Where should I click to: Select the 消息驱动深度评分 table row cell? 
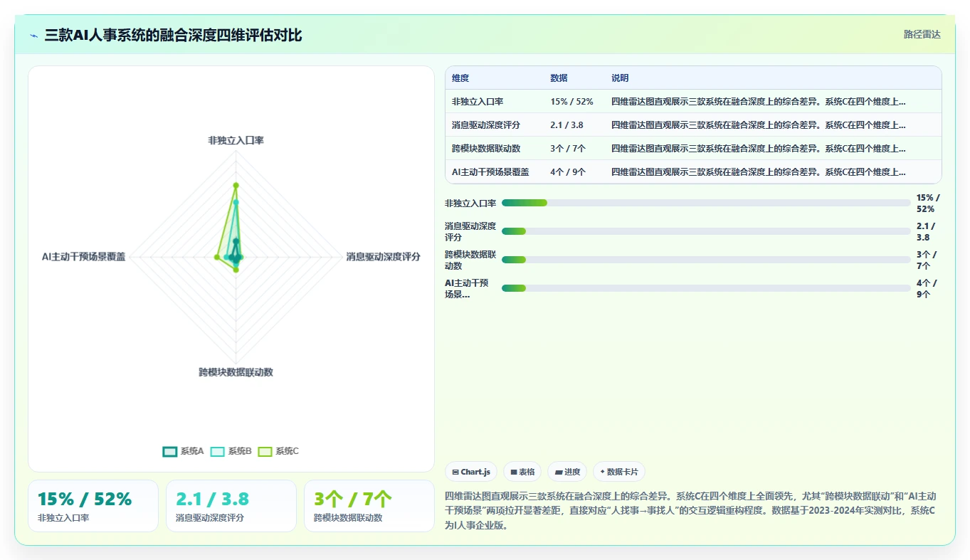486,125
